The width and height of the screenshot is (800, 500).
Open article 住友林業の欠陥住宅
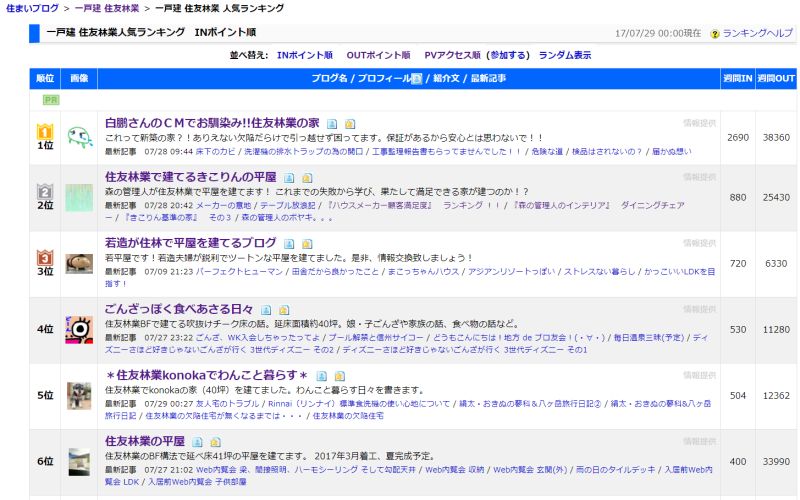coord(348,416)
